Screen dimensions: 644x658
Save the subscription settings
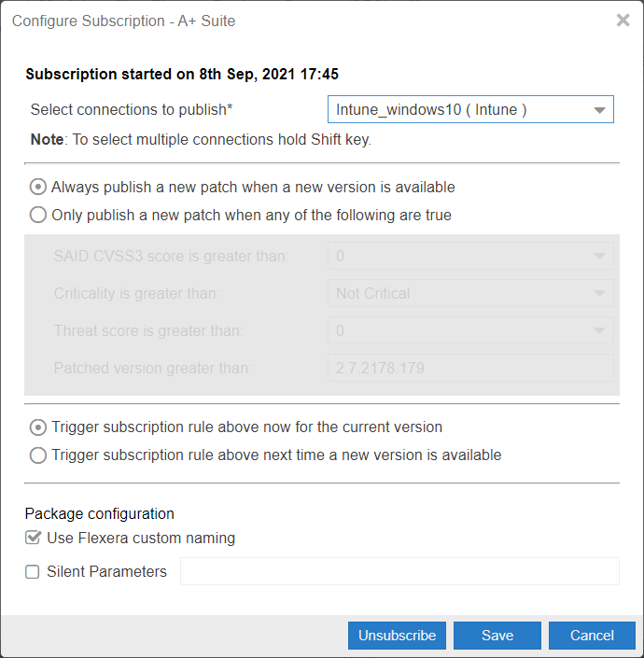pos(497,636)
